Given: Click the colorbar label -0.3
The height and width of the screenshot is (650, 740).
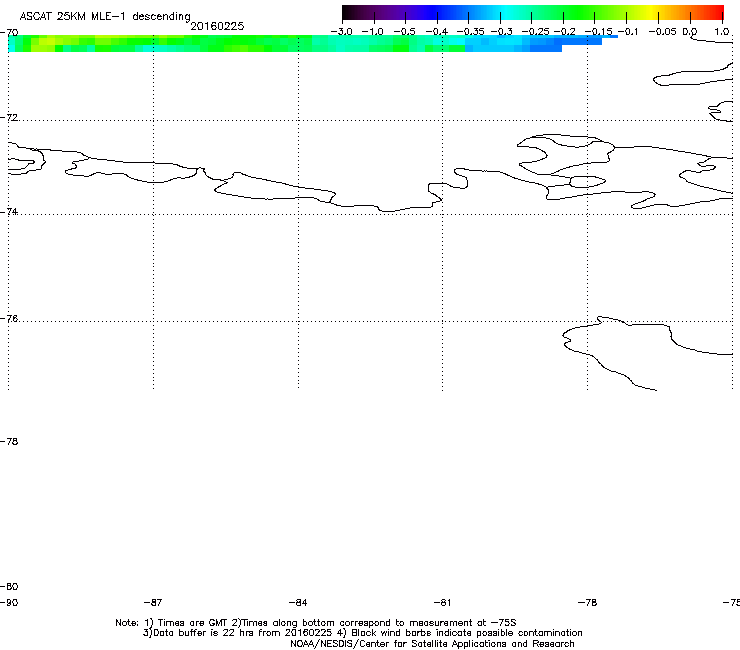Looking at the screenshot, I should coord(501,32).
